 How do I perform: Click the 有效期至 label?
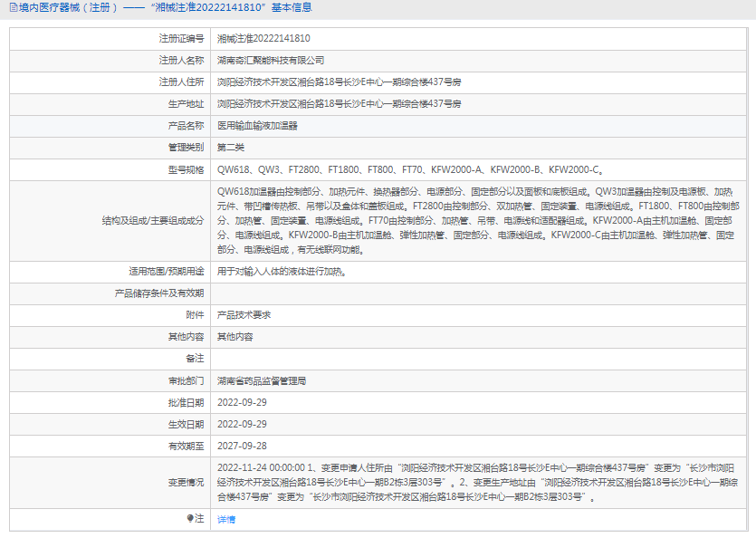(x=187, y=446)
